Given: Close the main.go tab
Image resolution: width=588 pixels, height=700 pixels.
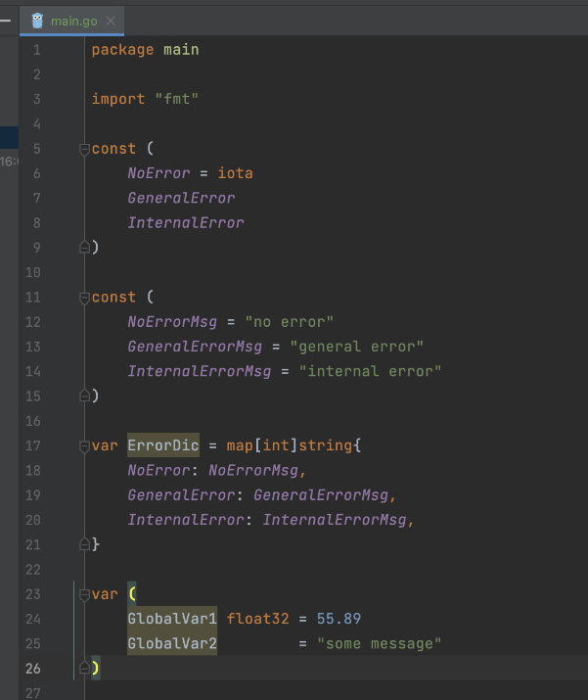Looking at the screenshot, I should (110, 21).
